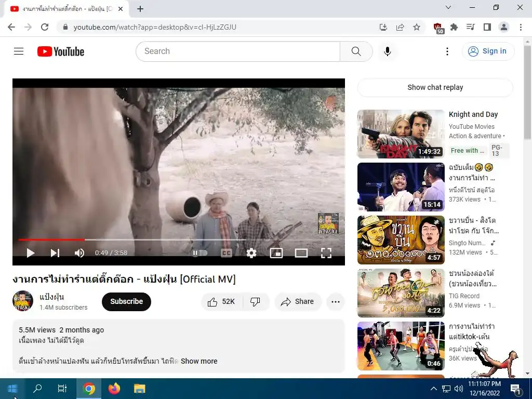This screenshot has width=532, height=399.
Task: Dislike the video with thumbs down
Action: tap(255, 302)
